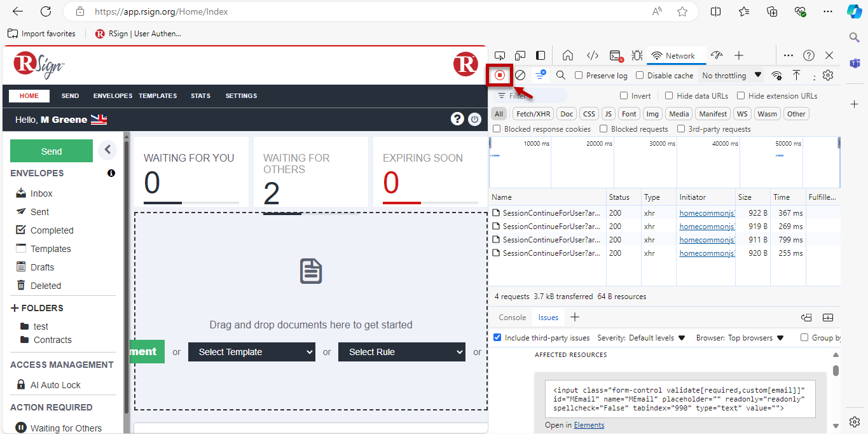Check Hide extension URLs
868x434 pixels.
point(741,95)
